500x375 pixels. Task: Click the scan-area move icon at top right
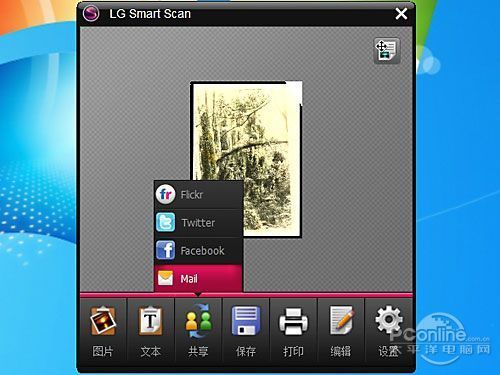pyautogui.click(x=387, y=51)
